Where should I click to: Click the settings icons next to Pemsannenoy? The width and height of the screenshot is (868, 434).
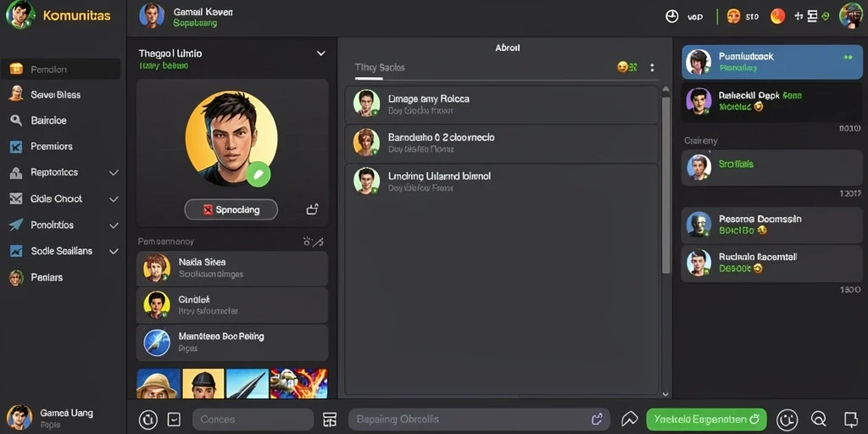(x=314, y=242)
